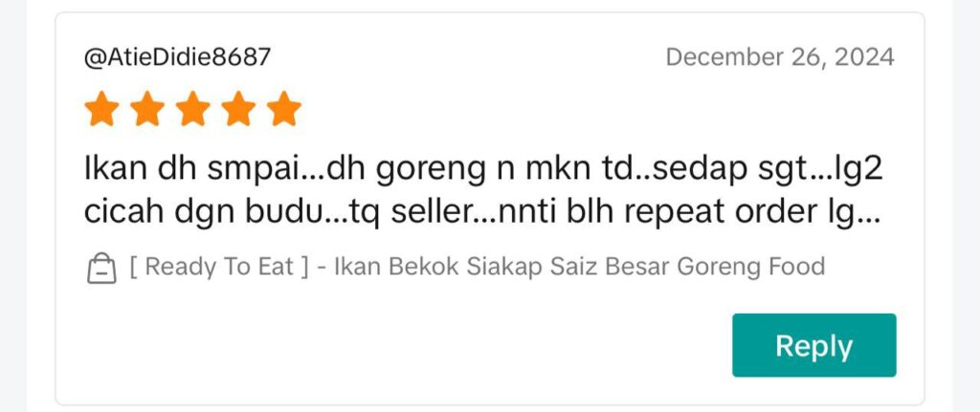The image size is (980, 412).
Task: Click review text starting 'Ikan dh smpai'
Action: pos(483,191)
